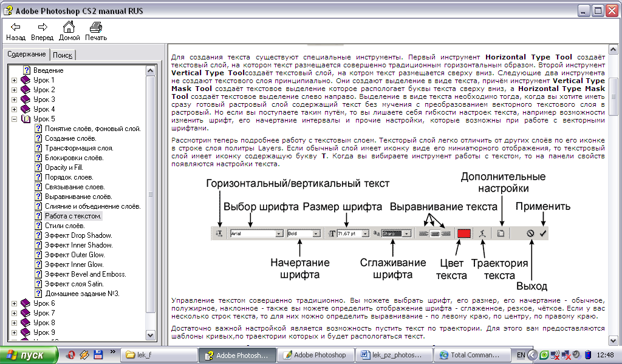
Task: Open the Порядок слоев topic
Action: click(x=69, y=177)
